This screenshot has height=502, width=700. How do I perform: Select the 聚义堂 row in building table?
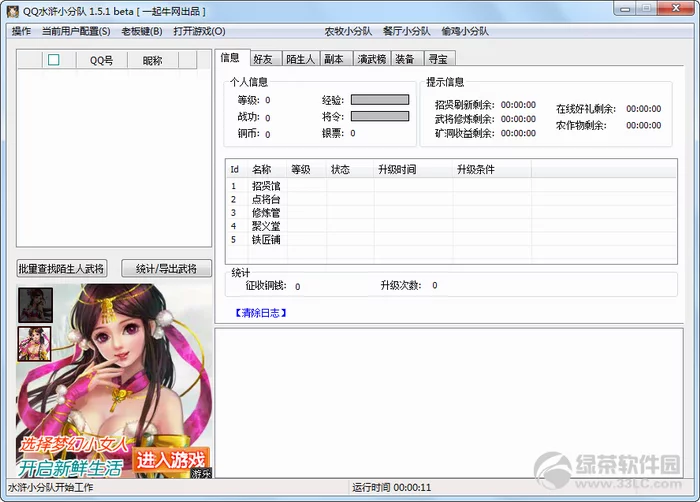coord(451,226)
